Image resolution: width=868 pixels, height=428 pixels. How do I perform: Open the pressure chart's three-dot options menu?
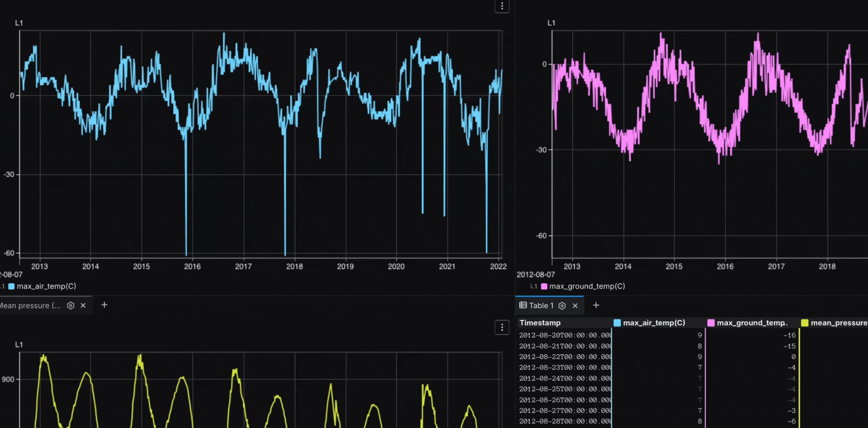click(502, 327)
